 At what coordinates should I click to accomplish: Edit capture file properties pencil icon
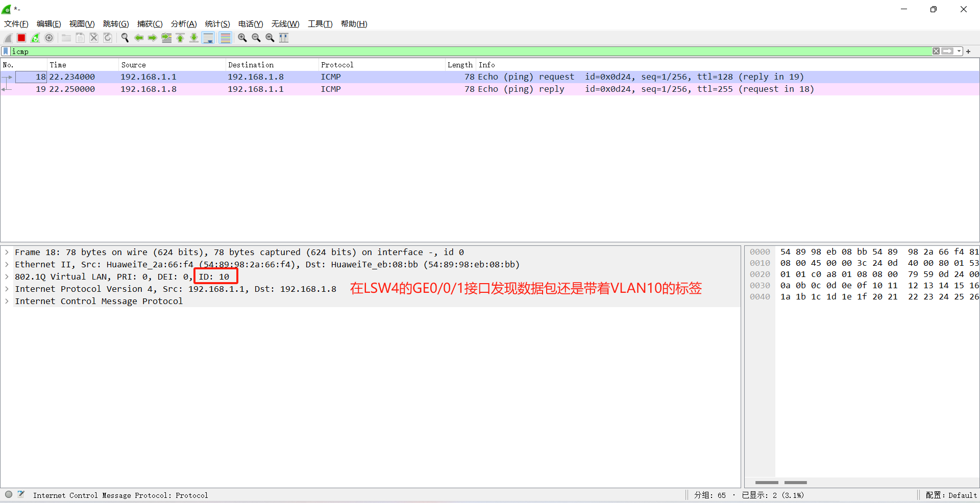[21, 494]
